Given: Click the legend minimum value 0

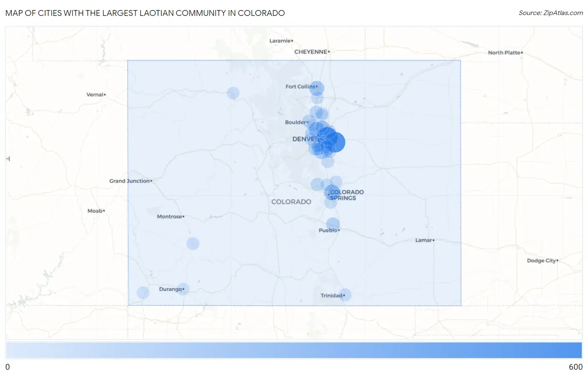Looking at the screenshot, I should coord(8,367).
